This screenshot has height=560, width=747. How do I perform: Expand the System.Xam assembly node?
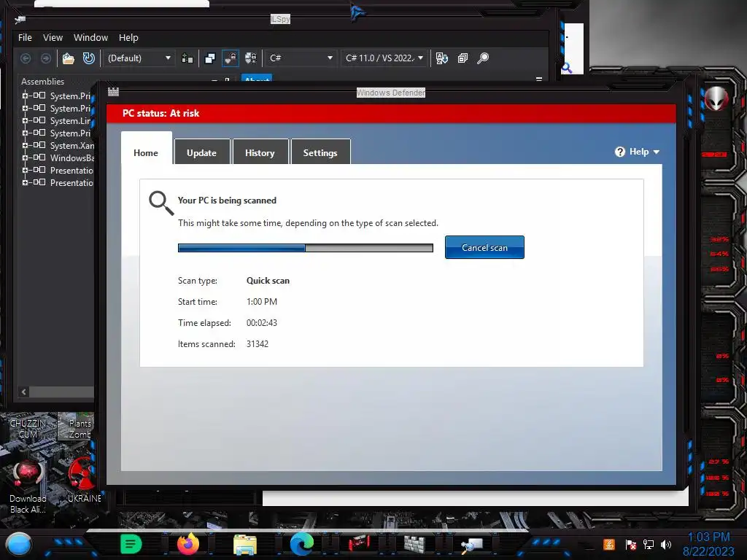(25, 145)
